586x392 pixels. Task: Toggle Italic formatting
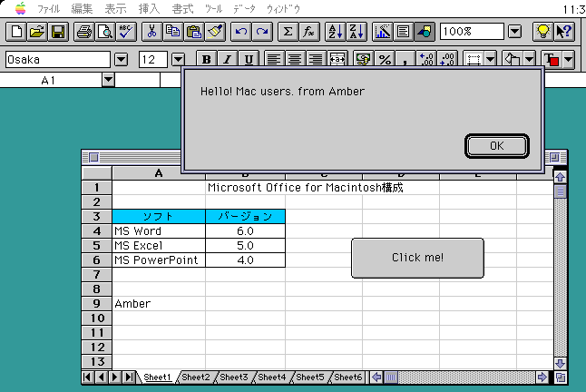point(227,59)
